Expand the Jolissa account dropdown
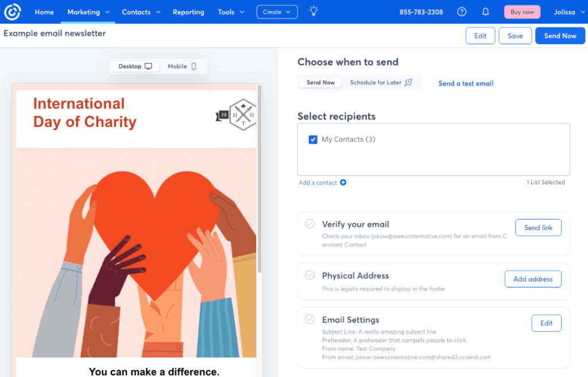 (568, 11)
